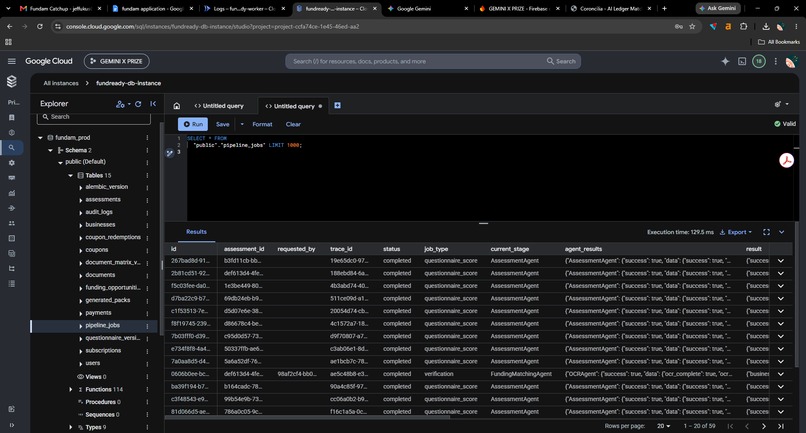This screenshot has width=806, height=433.
Task: Open All Bookmarks folder
Action: 779,42
